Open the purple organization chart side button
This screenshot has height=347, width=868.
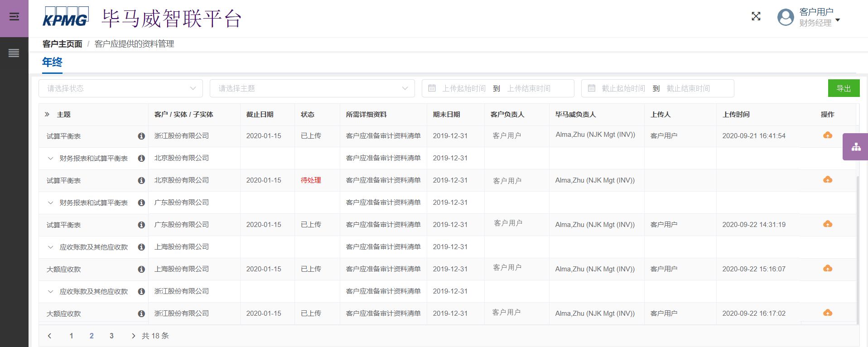pos(856,147)
